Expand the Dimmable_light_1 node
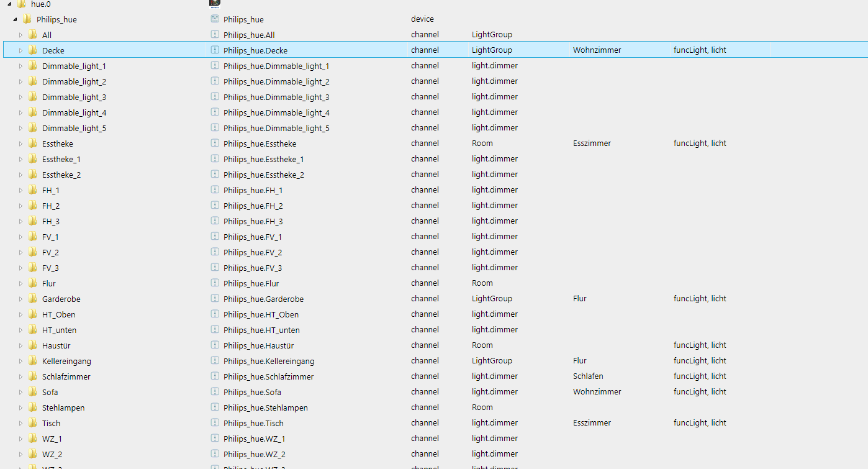Image resolution: width=868 pixels, height=469 pixels. click(20, 66)
